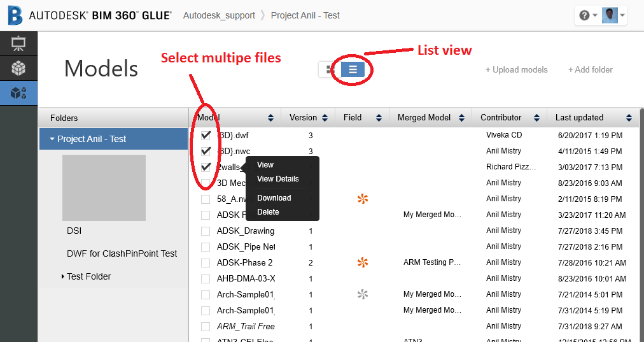Click the 6/20/2017 1:19 PM date

[x=590, y=135]
